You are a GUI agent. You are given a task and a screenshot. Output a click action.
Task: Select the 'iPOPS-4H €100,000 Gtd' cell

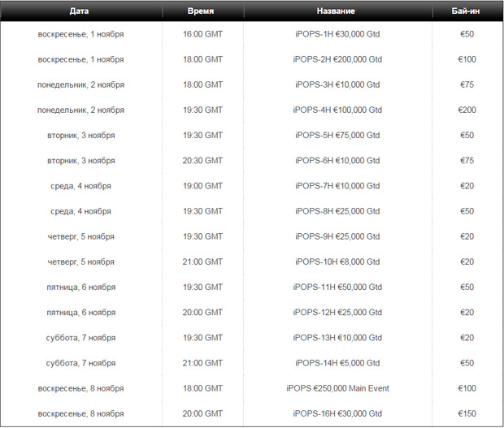coord(338,110)
